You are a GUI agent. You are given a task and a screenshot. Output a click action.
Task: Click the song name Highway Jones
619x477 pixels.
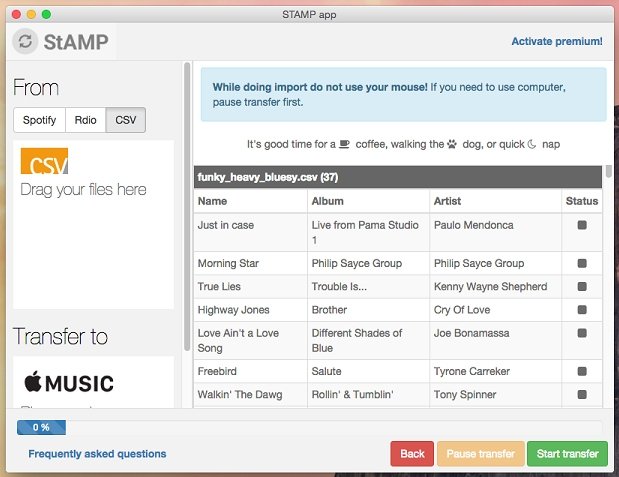(233, 310)
